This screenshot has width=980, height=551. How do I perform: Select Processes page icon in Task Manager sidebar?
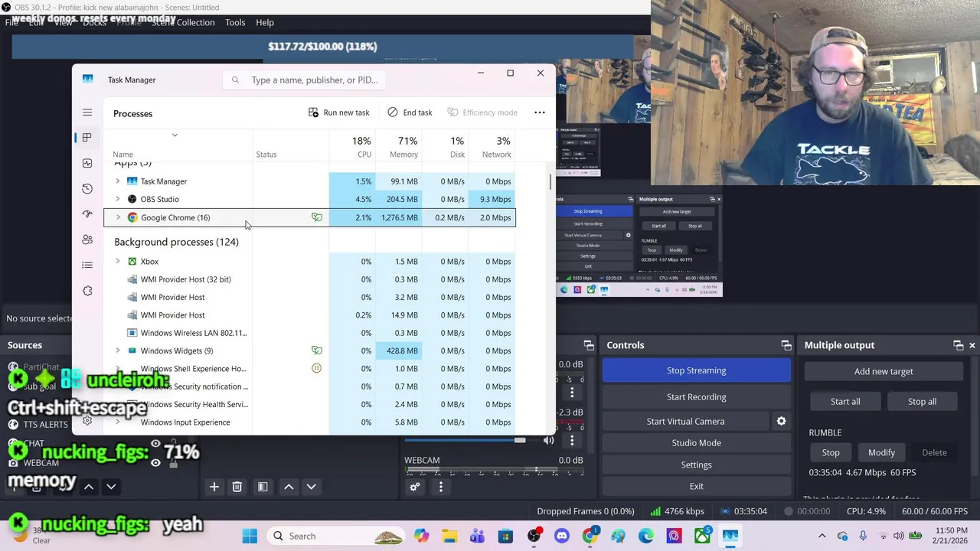[x=87, y=138]
